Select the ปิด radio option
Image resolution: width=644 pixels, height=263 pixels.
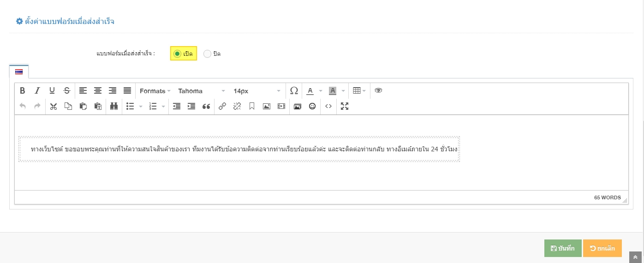pos(207,54)
